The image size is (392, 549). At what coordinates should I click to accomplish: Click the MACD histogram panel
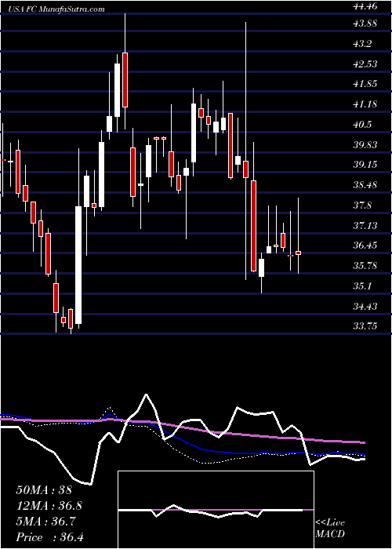216,510
